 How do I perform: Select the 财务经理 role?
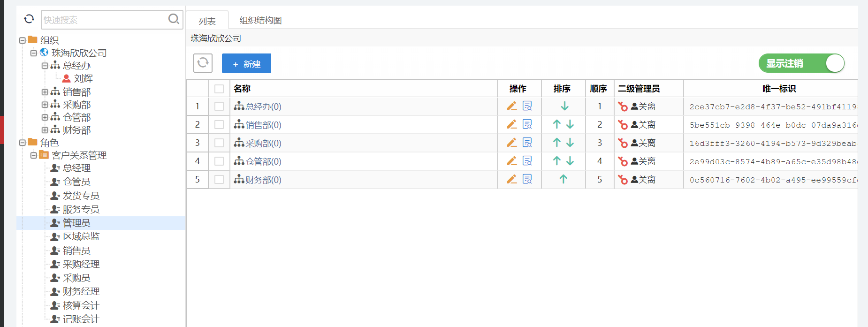pos(81,291)
